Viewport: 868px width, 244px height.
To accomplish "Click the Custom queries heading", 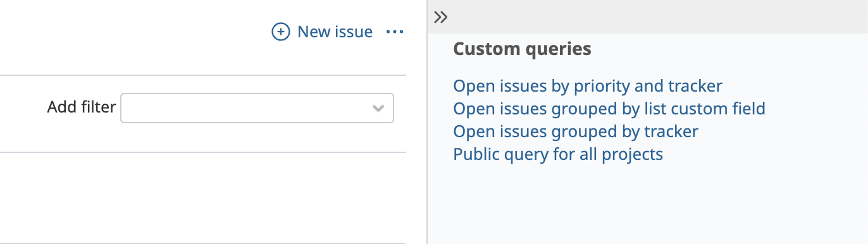I will coord(523,49).
